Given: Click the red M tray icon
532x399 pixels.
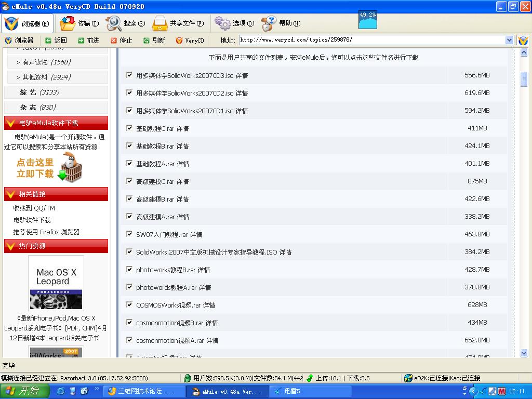Looking at the screenshot, I should coord(502,391).
